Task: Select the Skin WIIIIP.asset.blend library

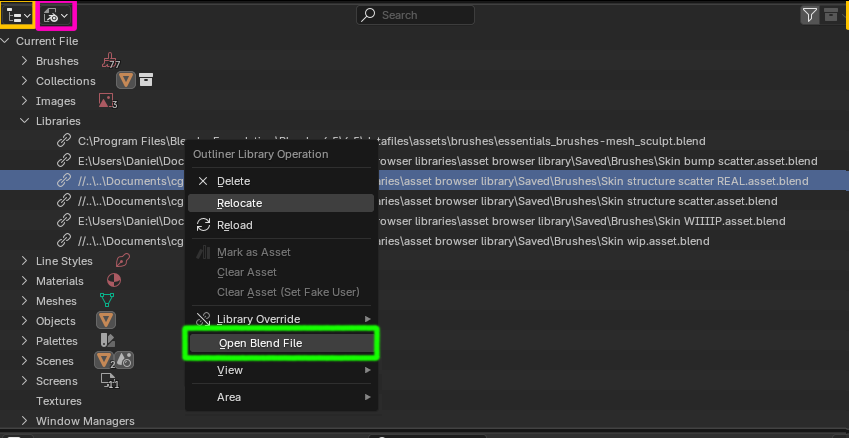Action: click(x=432, y=221)
